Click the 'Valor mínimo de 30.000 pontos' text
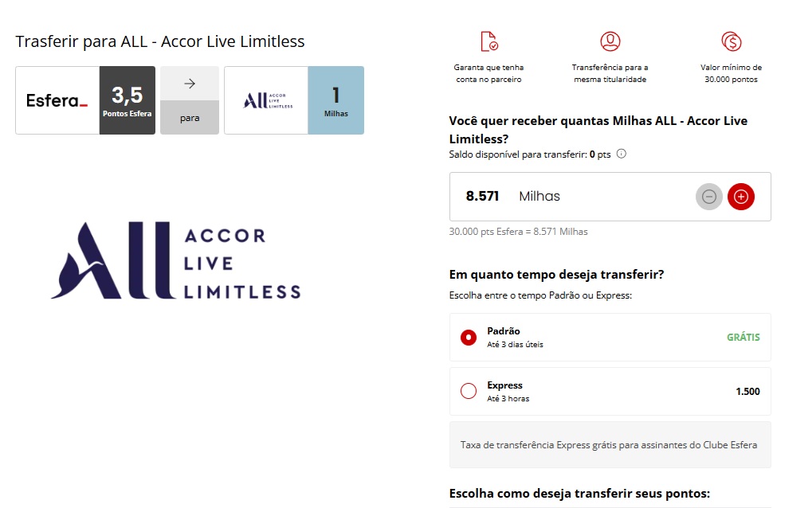 (x=731, y=73)
